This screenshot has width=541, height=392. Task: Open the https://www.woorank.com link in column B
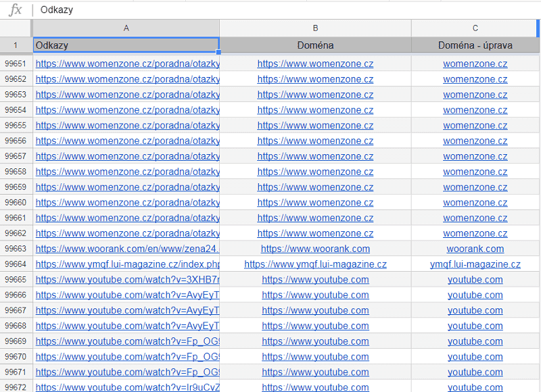point(315,249)
